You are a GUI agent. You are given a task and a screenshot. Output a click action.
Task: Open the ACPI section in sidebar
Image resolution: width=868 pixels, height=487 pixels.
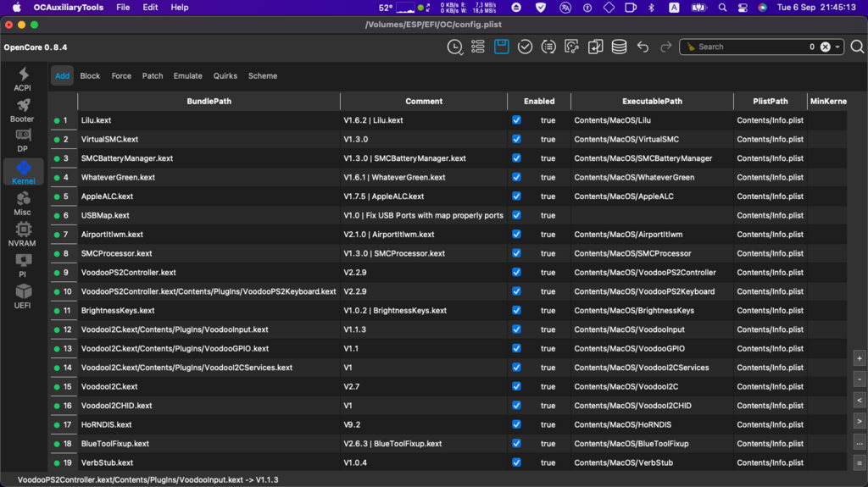tap(23, 79)
